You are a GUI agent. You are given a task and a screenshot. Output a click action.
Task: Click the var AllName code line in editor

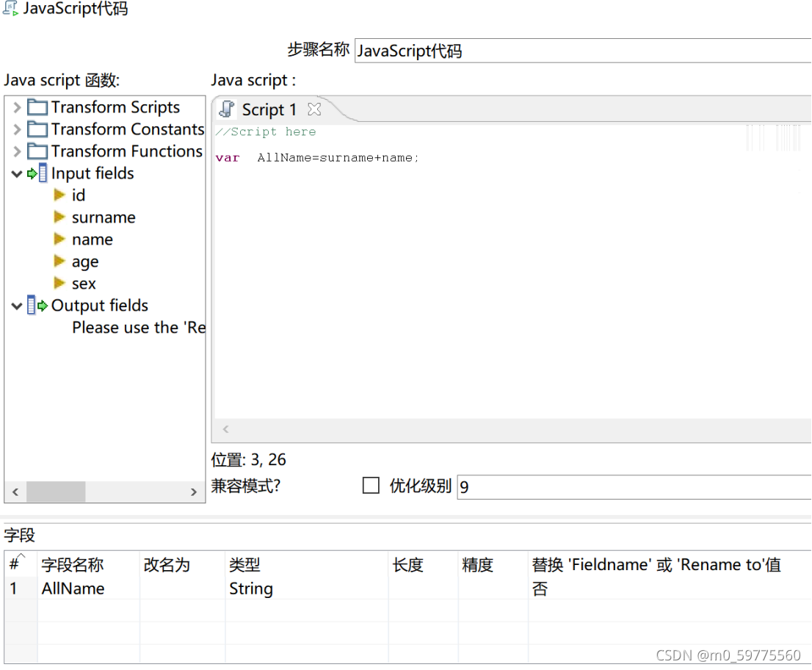(x=317, y=157)
